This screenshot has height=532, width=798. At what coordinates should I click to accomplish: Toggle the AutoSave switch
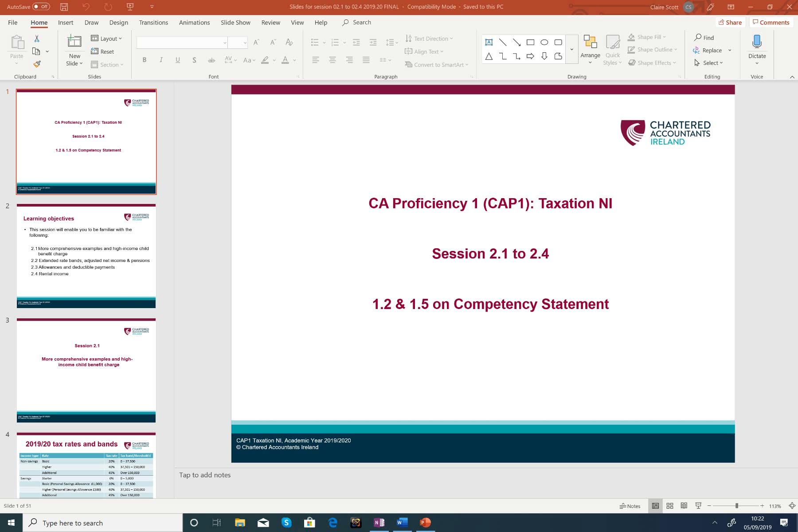[41, 7]
